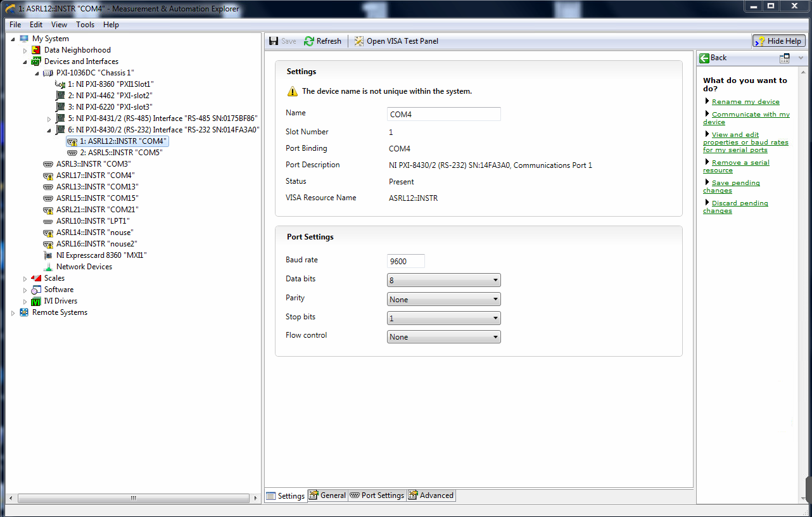Viewport: 812px width, 517px height.
Task: Open the Flow control dropdown
Action: click(x=443, y=337)
